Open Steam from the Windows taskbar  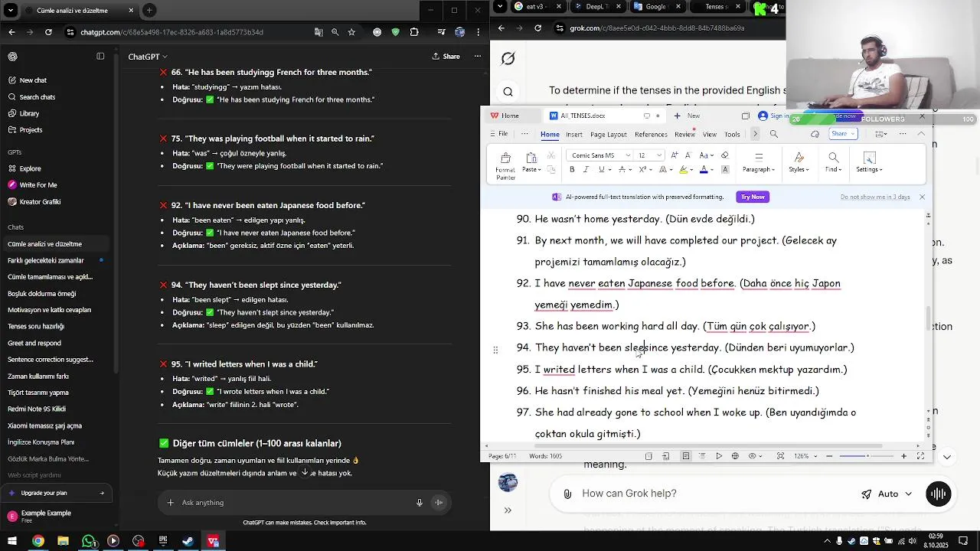pyautogui.click(x=188, y=541)
